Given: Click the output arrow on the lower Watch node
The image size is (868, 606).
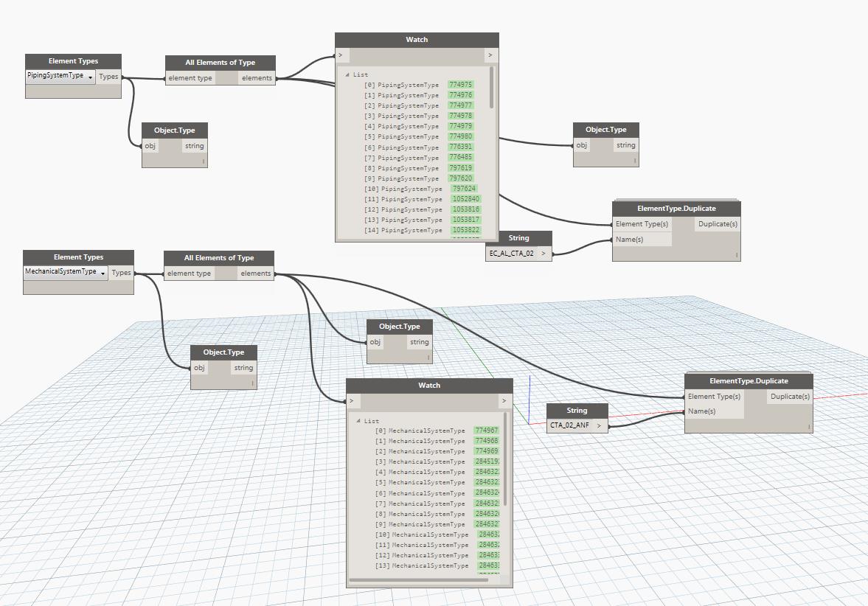Looking at the screenshot, I should point(504,401).
